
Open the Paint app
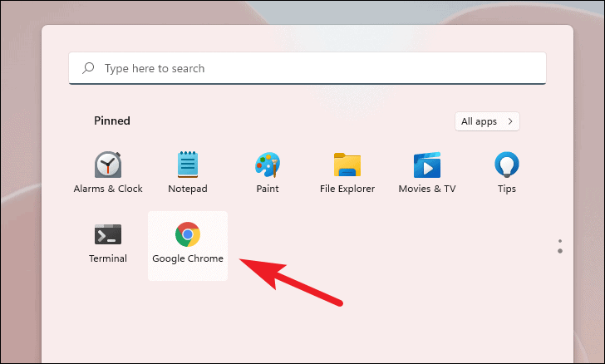click(x=268, y=172)
